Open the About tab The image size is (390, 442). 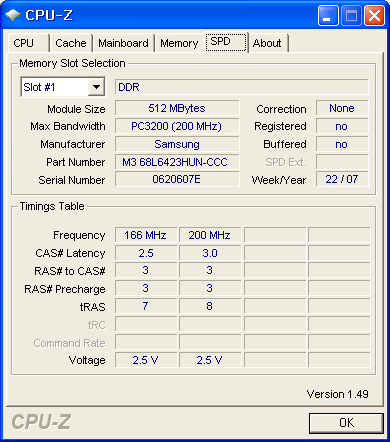pyautogui.click(x=268, y=43)
